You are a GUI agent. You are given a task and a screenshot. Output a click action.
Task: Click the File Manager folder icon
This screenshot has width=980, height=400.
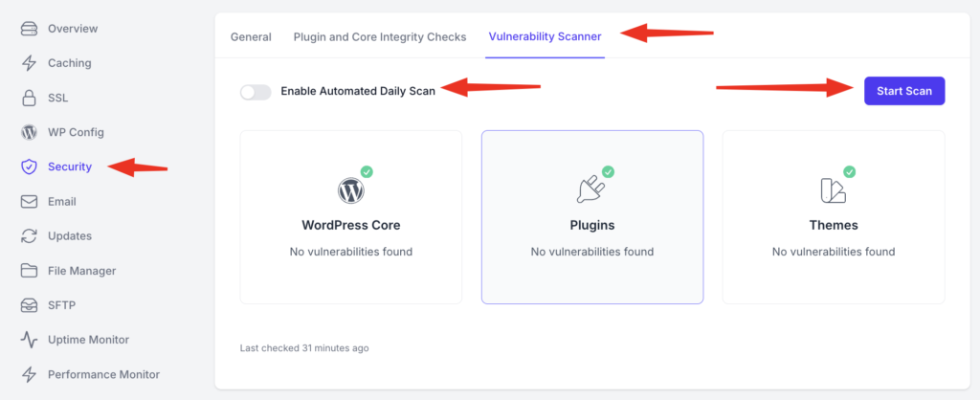(x=30, y=271)
